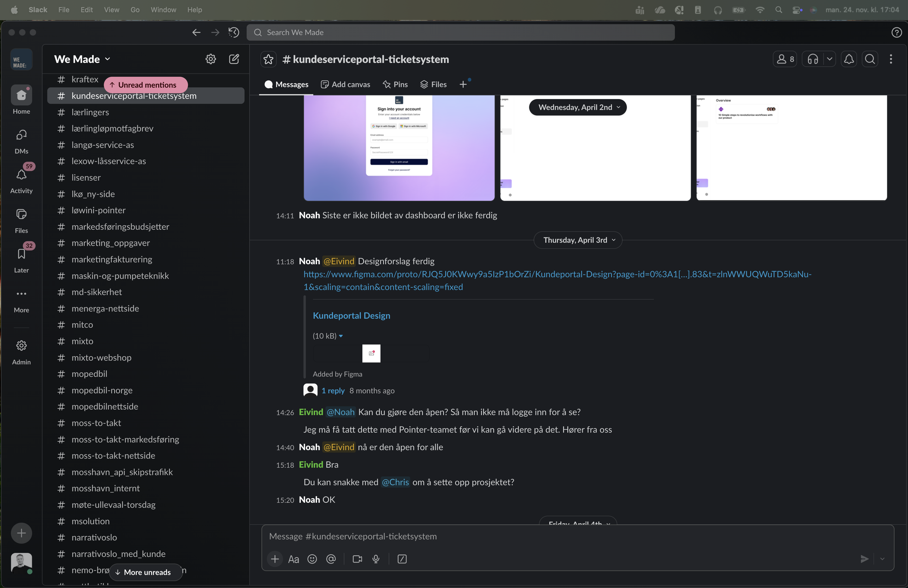
Task: Open the Thursday, April 3rd date dropdown
Action: tap(578, 240)
